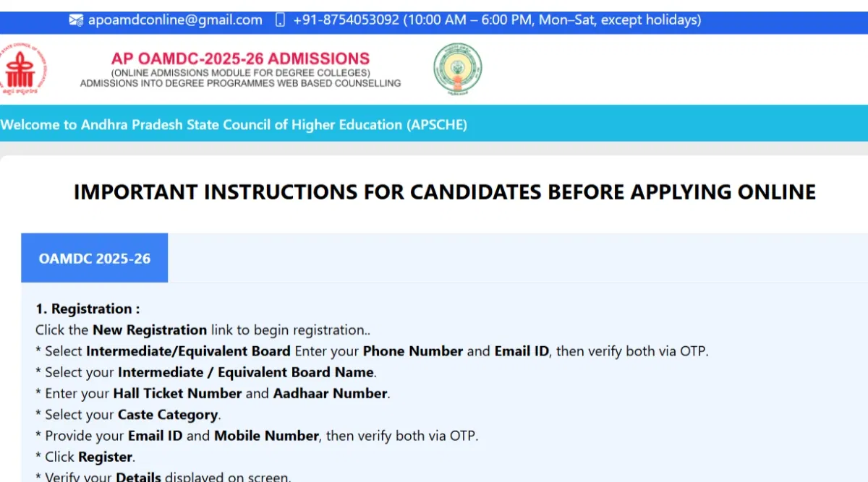Image resolution: width=868 pixels, height=482 pixels.
Task: Click the Important Instructions for Candidates heading
Action: pos(445,191)
